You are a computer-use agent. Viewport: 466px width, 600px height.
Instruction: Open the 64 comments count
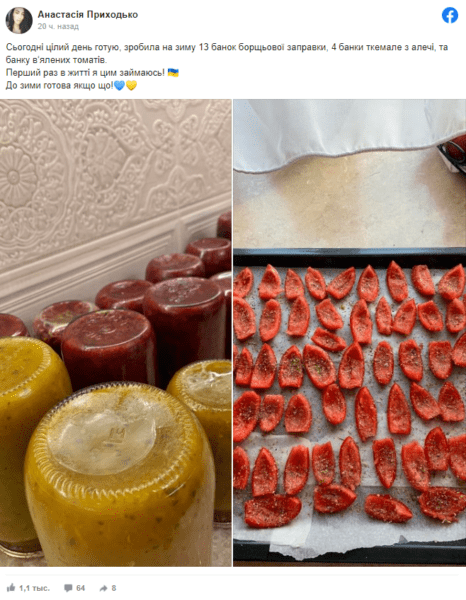[80, 588]
